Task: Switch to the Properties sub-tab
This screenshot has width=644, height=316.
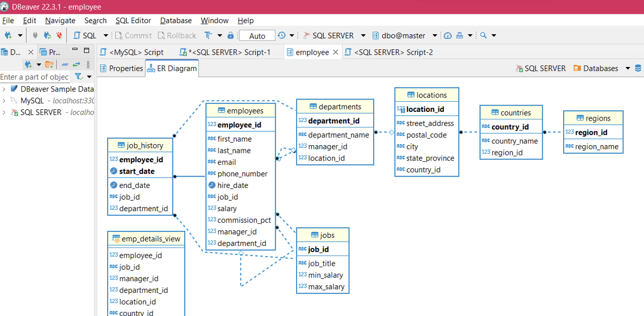Action: 122,68
